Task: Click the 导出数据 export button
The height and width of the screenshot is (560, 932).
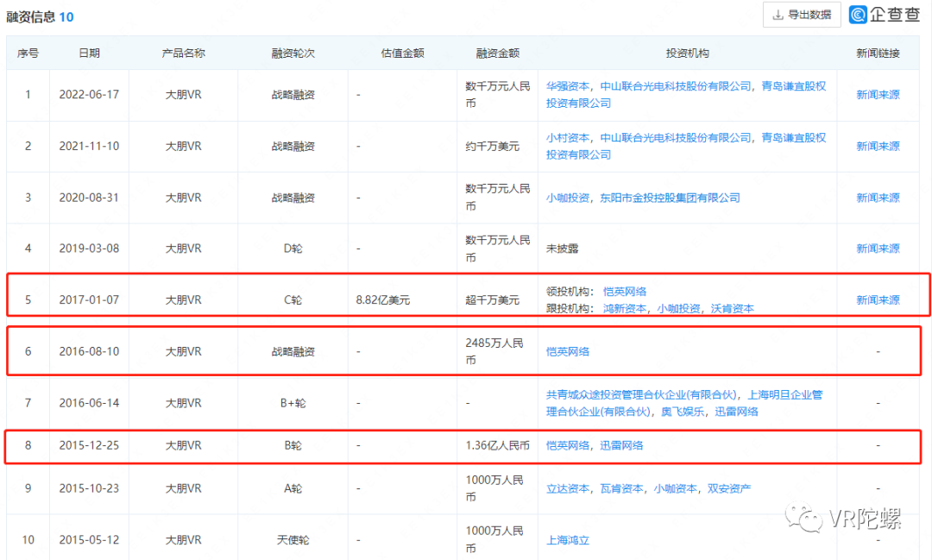Action: [802, 15]
